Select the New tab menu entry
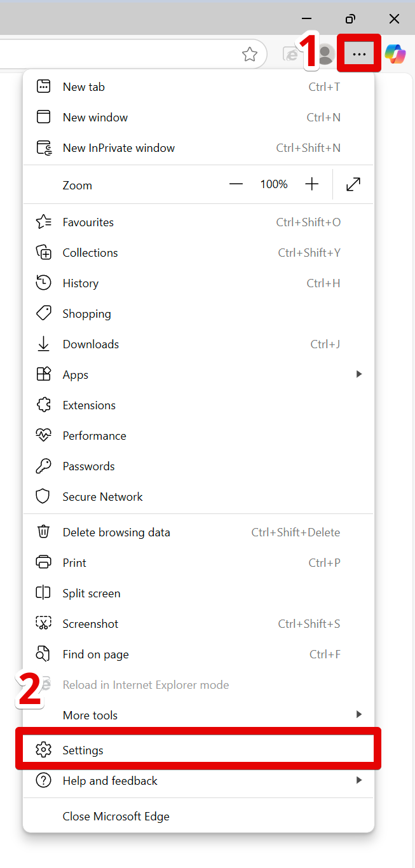Screen dimensions: 415x868 pos(198,86)
